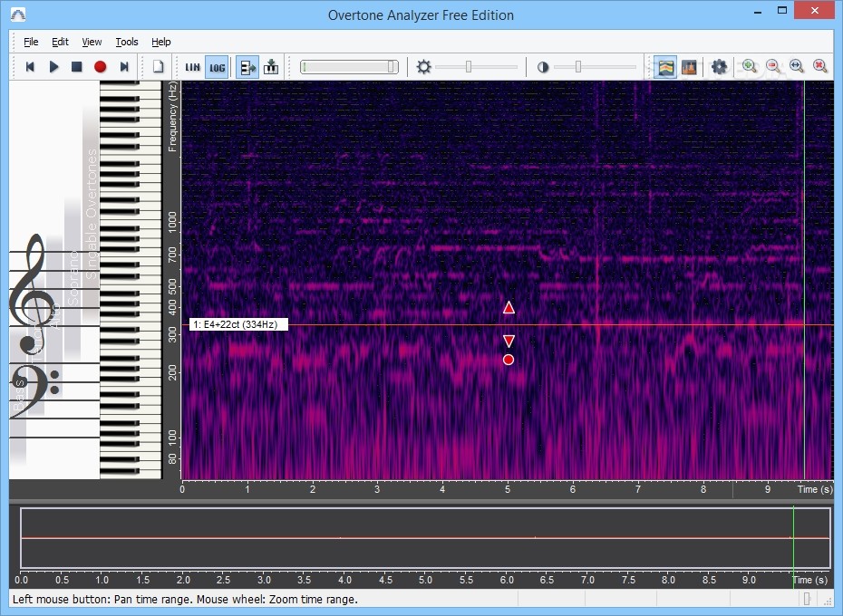Open the Edit menu
Viewport: 843px width, 616px height.
click(x=60, y=42)
